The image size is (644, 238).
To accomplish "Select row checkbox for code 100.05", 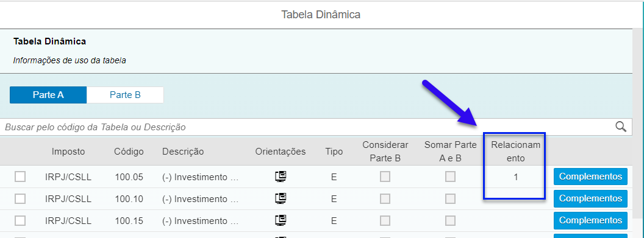I will click(20, 177).
